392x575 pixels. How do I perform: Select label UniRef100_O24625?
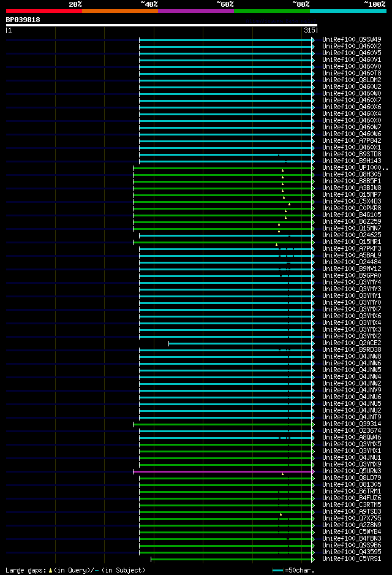(352, 235)
